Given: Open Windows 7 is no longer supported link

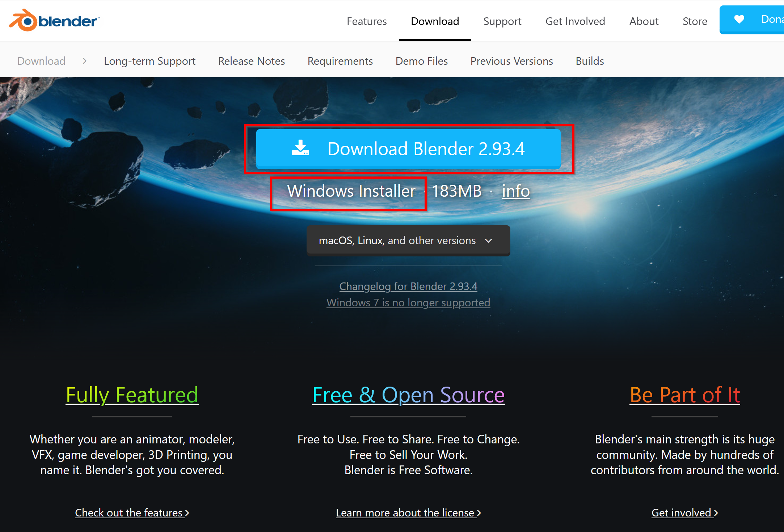Looking at the screenshot, I should pos(408,302).
